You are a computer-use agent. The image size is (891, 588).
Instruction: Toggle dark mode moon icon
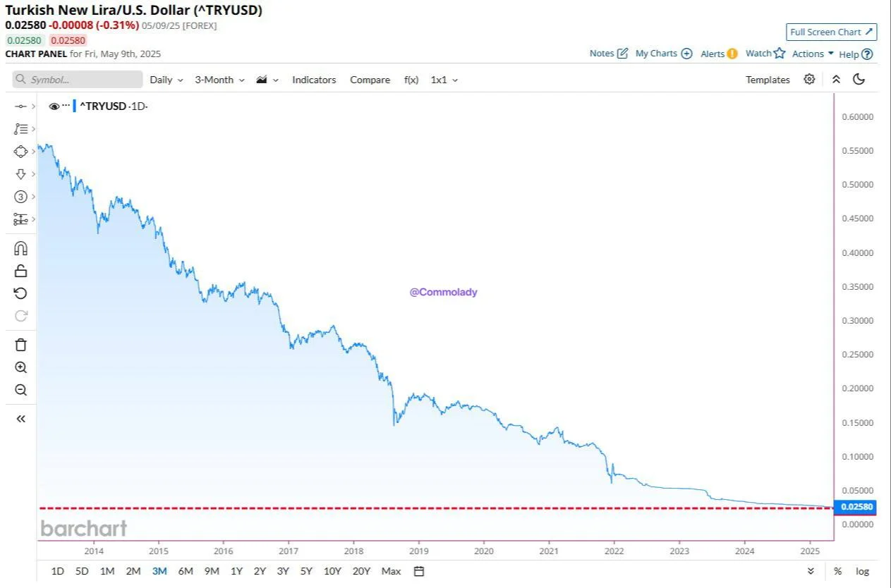(859, 80)
